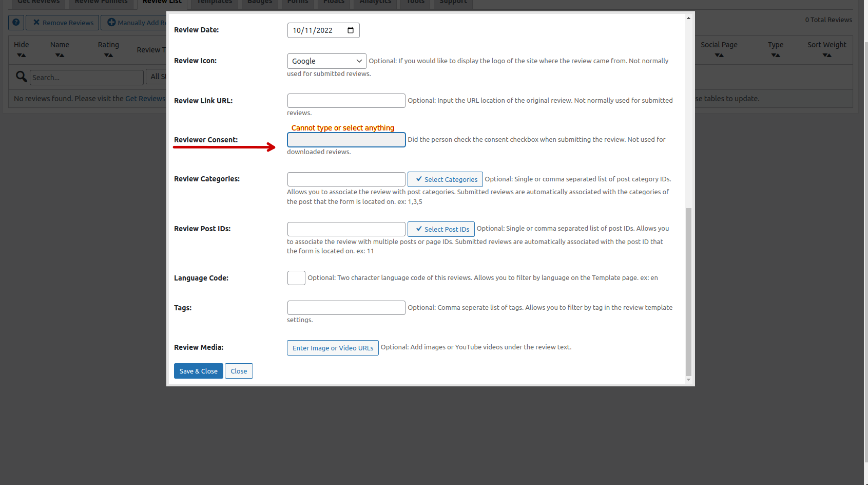This screenshot has width=868, height=485.
Task: Sort by the Rating column arrows
Action: pyautogui.click(x=108, y=55)
